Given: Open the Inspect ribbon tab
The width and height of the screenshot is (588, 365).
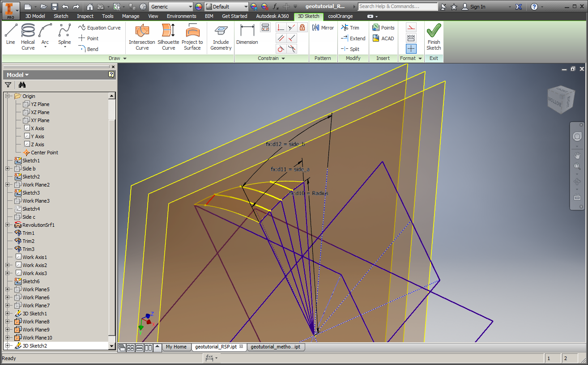Looking at the screenshot, I should coord(85,16).
